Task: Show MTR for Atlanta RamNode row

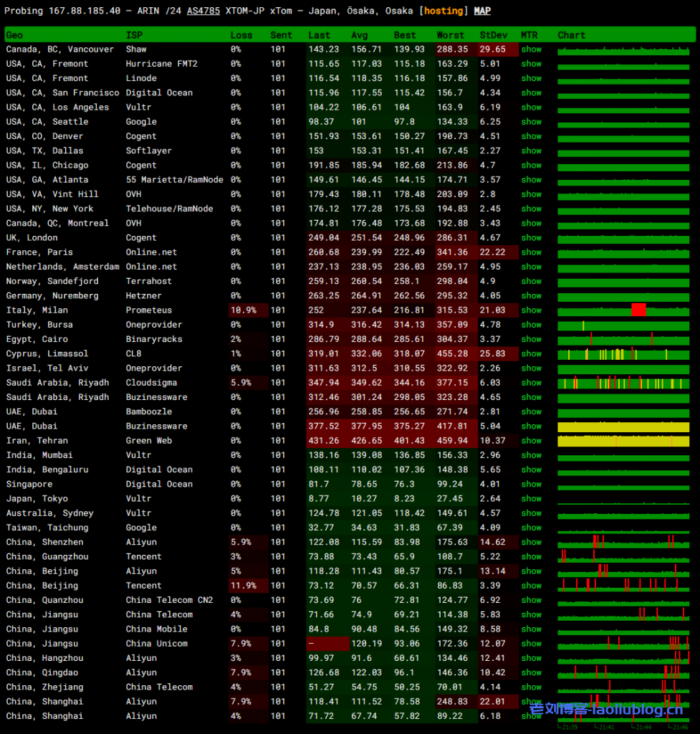Action: coord(531,180)
